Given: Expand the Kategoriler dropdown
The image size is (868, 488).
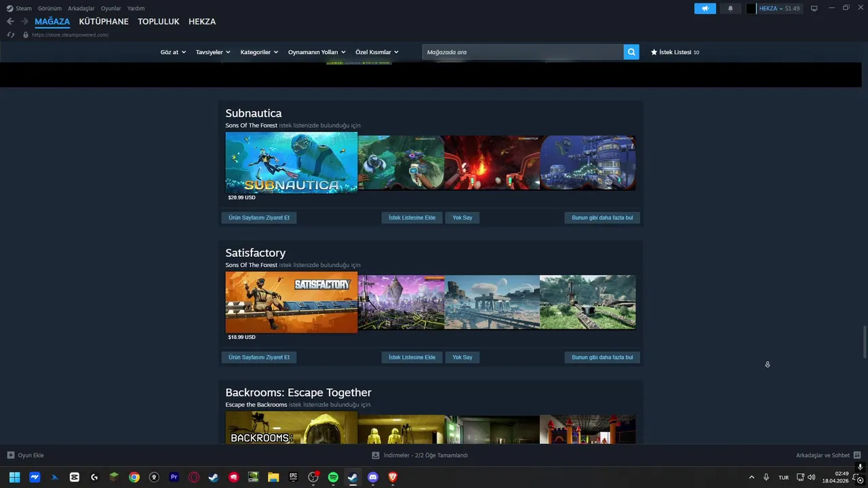Looking at the screenshot, I should 259,52.
